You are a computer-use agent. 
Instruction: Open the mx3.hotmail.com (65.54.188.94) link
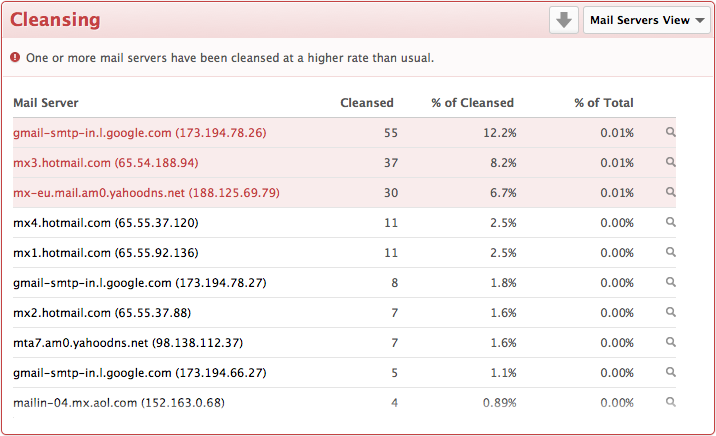click(x=105, y=163)
